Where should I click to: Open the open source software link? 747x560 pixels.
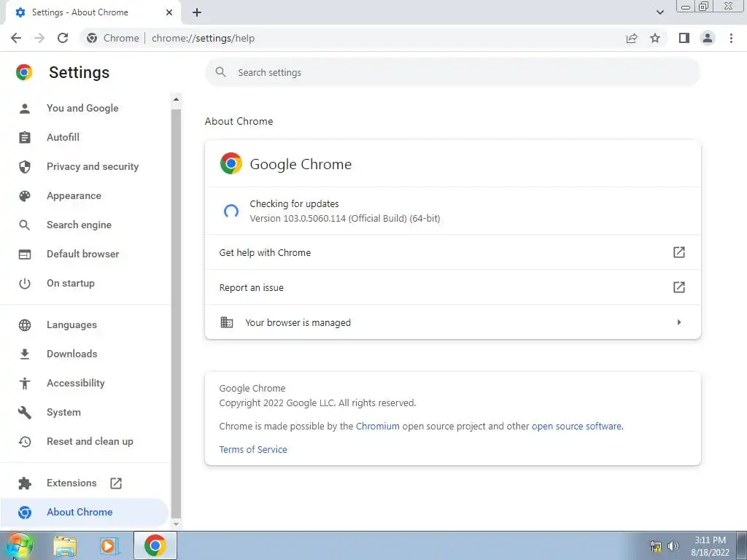coord(576,426)
